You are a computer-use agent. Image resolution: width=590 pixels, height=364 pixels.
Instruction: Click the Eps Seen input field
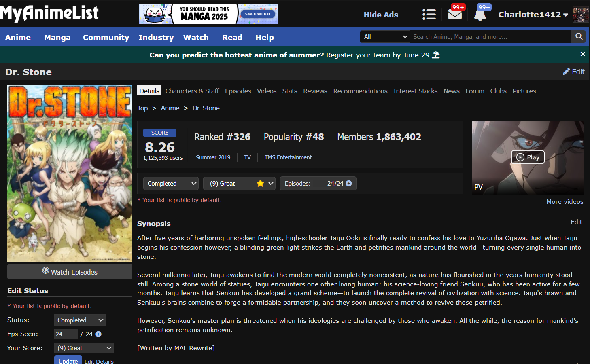coord(66,334)
